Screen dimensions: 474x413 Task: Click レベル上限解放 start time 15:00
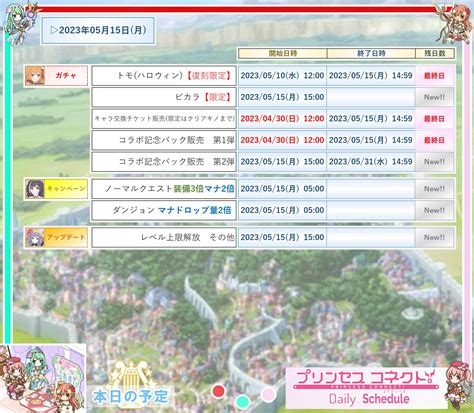pyautogui.click(x=282, y=237)
